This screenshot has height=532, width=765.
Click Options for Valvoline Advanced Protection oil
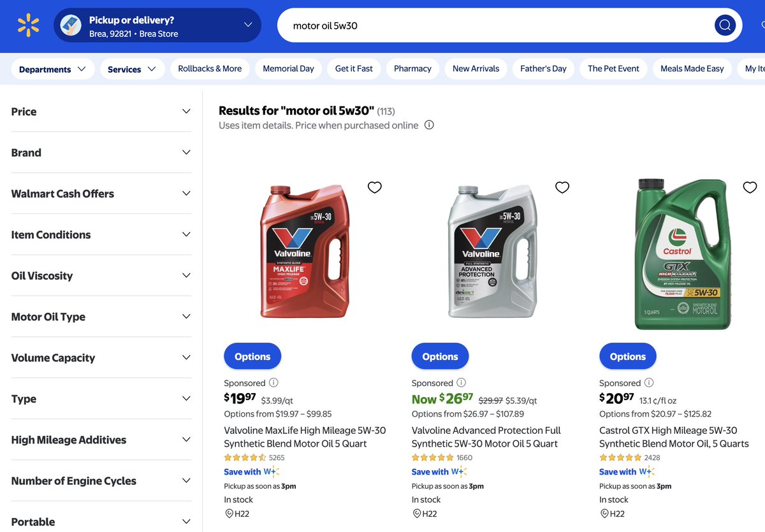tap(440, 357)
